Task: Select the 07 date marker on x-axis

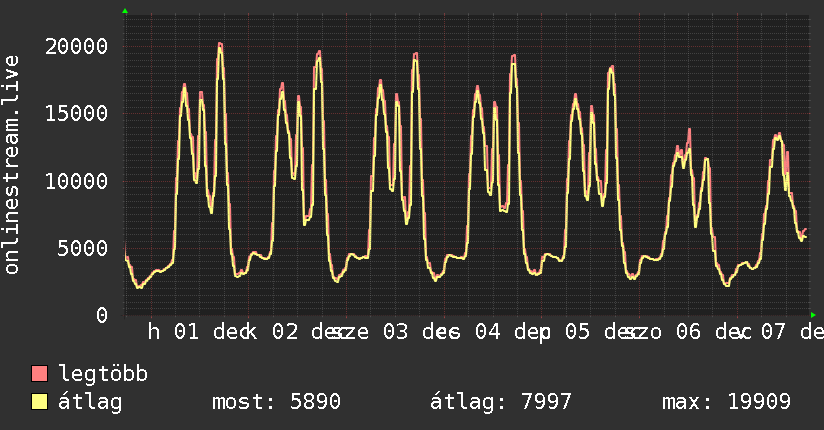Action: point(771,332)
